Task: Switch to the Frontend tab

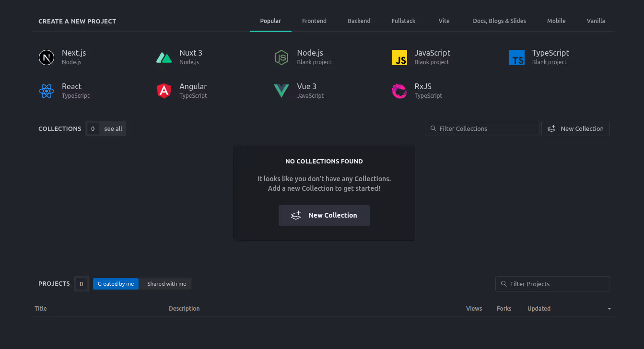Action: pyautogui.click(x=314, y=21)
